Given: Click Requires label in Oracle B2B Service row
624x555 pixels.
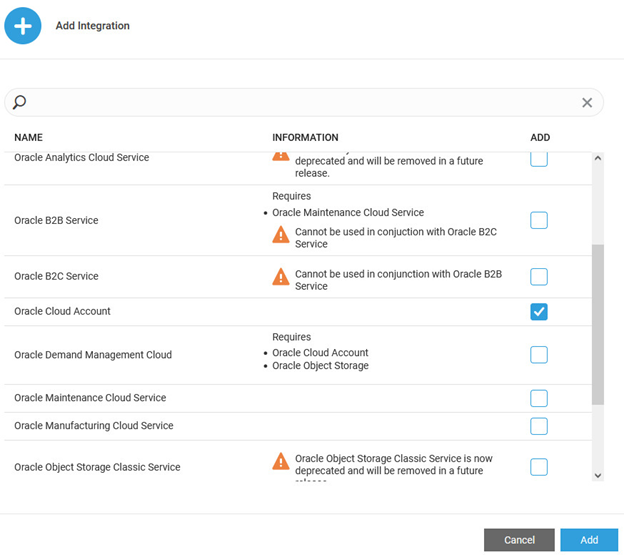Looking at the screenshot, I should click(291, 196).
